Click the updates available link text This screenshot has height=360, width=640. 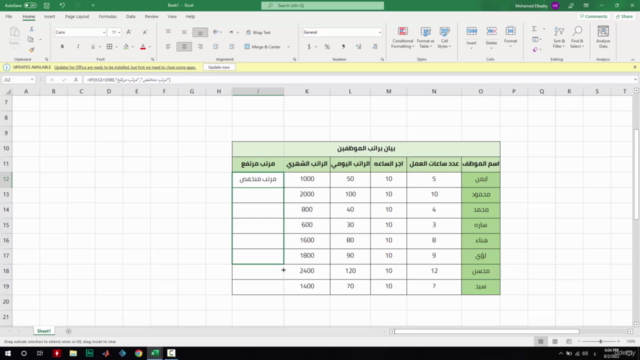(x=125, y=67)
